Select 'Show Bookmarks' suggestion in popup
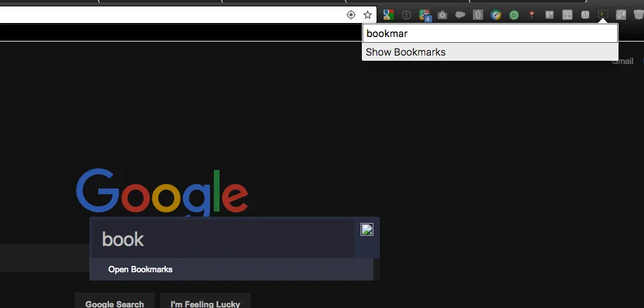644x308 pixels. coord(490,52)
